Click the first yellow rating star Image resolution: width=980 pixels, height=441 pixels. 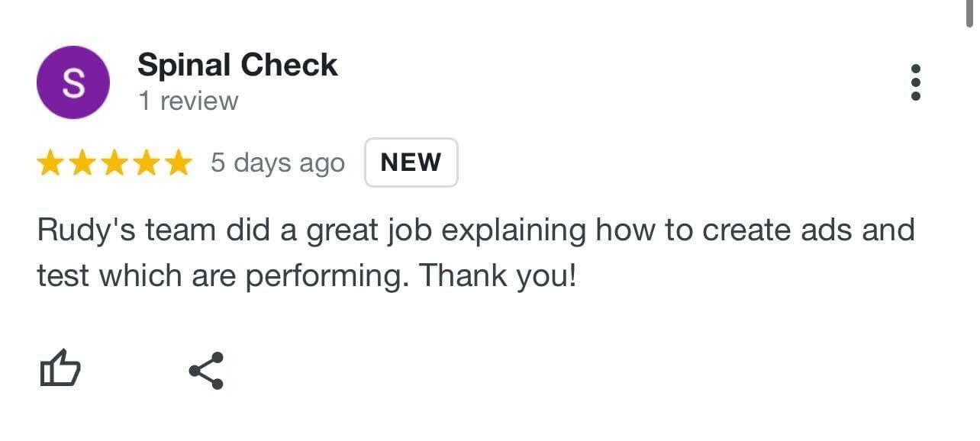tap(50, 163)
